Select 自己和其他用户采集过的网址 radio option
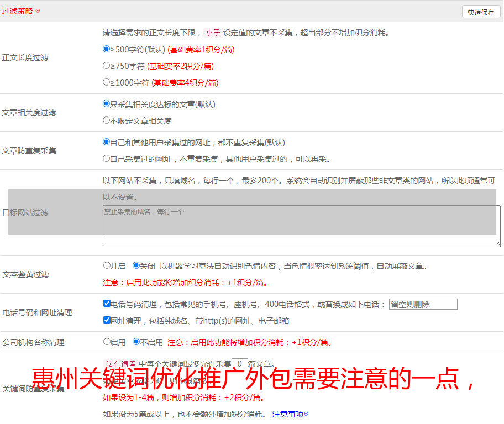 click(107, 142)
